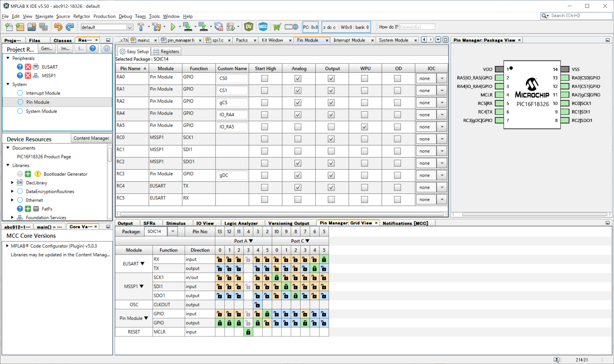Click the RC3 pin 7 green box
Image resolution: width=614 pixels, height=364 pixels.
click(x=499, y=120)
